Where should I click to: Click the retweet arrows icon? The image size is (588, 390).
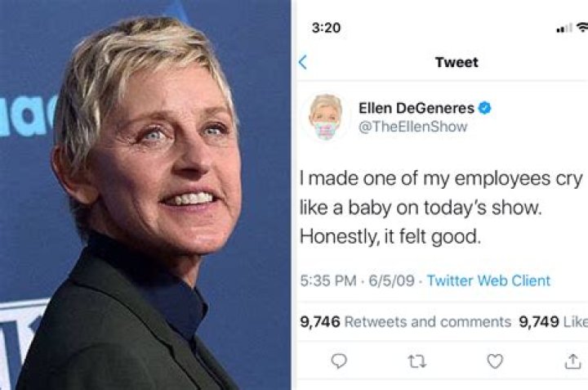tap(416, 361)
